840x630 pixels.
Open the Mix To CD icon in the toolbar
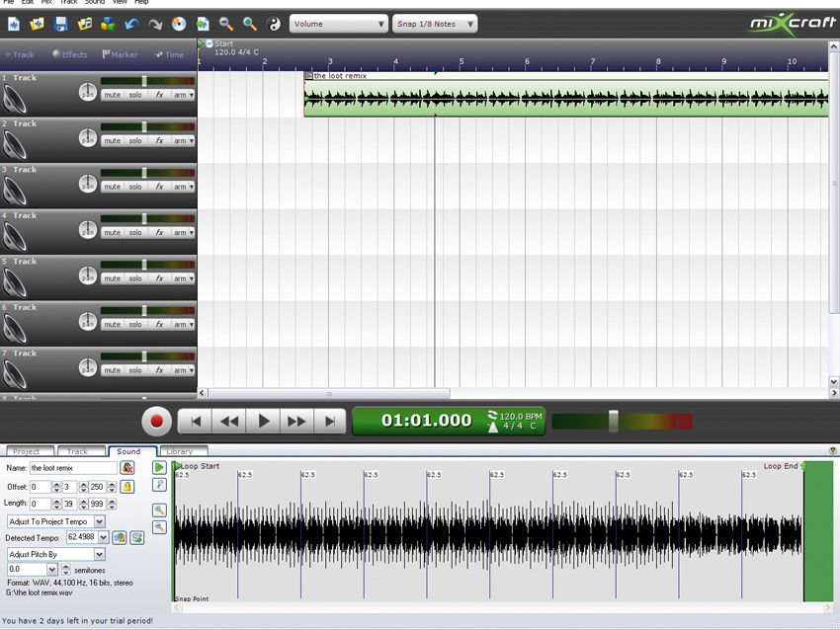pyautogui.click(x=179, y=24)
